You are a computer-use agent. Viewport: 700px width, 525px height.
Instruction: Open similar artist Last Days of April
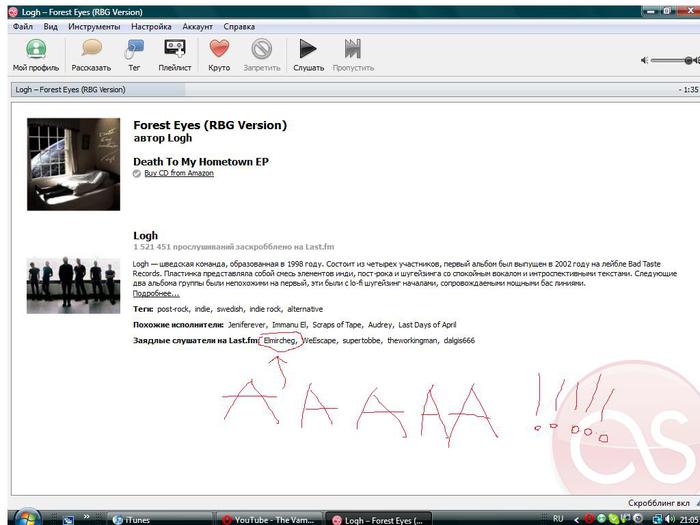pyautogui.click(x=427, y=325)
